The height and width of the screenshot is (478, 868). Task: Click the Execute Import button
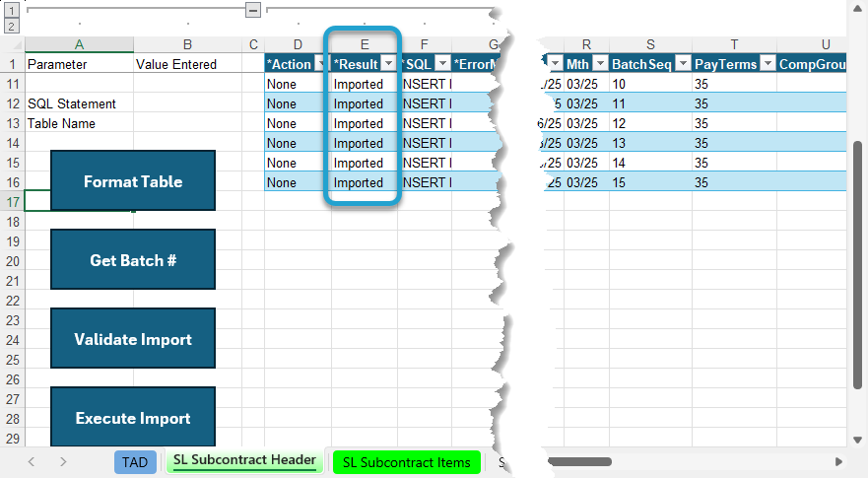click(x=133, y=417)
